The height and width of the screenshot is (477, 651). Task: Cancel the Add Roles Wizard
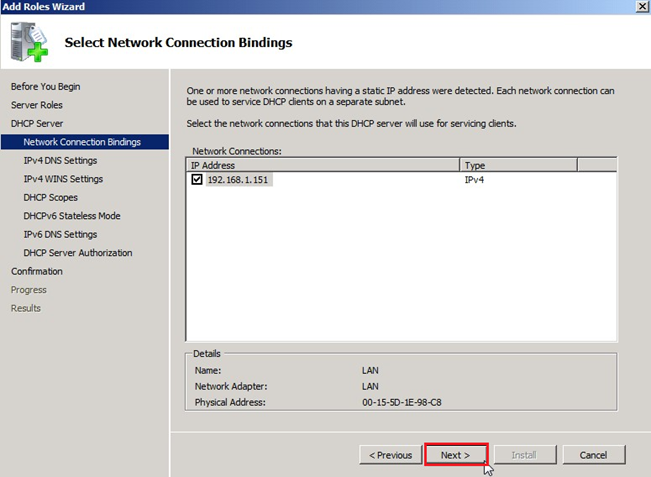pos(594,455)
